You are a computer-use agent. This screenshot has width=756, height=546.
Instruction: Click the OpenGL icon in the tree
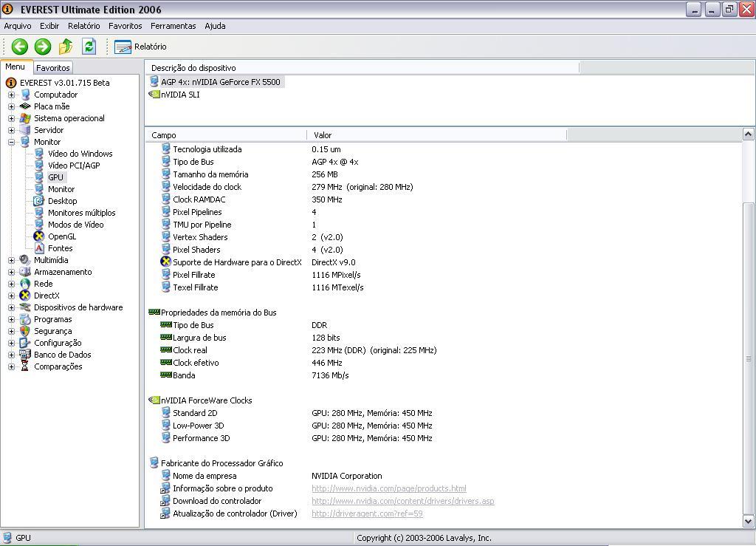click(39, 236)
